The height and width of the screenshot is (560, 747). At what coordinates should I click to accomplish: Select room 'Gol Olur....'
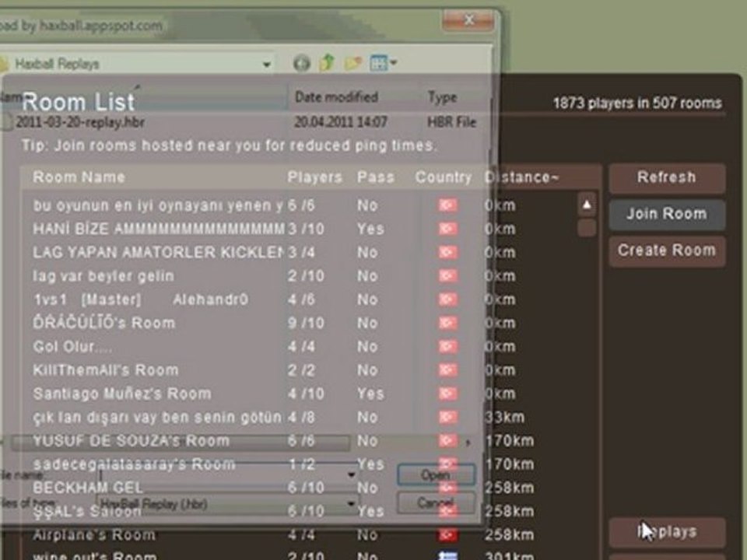(x=300, y=347)
